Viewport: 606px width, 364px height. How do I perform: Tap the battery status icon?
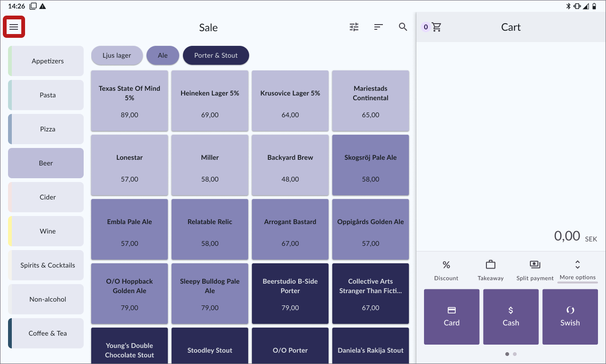coord(595,6)
